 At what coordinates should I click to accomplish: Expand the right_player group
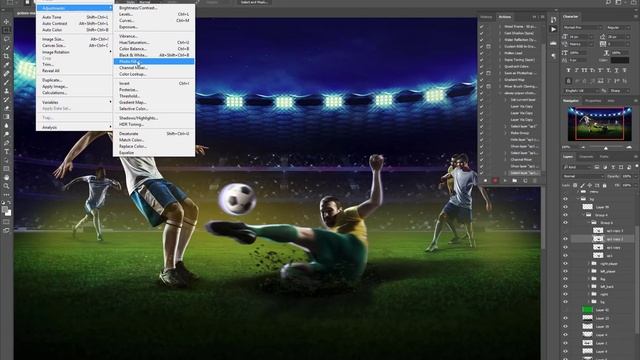click(589, 263)
